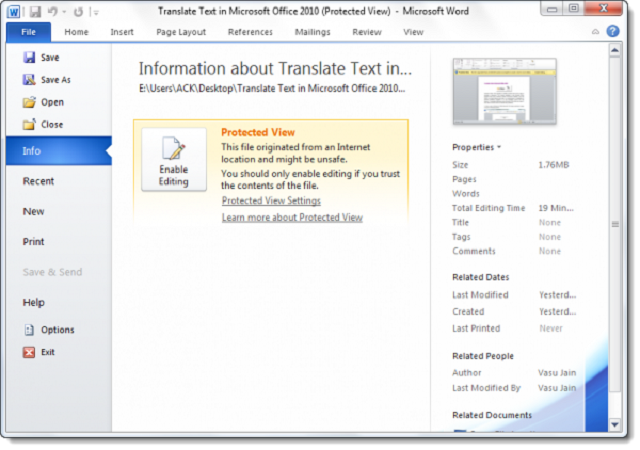Image resolution: width=640 pixels, height=450 pixels.
Task: Click the Word application icon in title bar
Action: tap(13, 12)
